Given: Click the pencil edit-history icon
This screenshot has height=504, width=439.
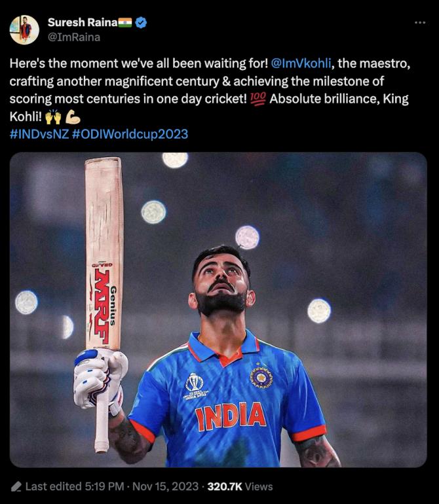Looking at the screenshot, I should (x=16, y=486).
